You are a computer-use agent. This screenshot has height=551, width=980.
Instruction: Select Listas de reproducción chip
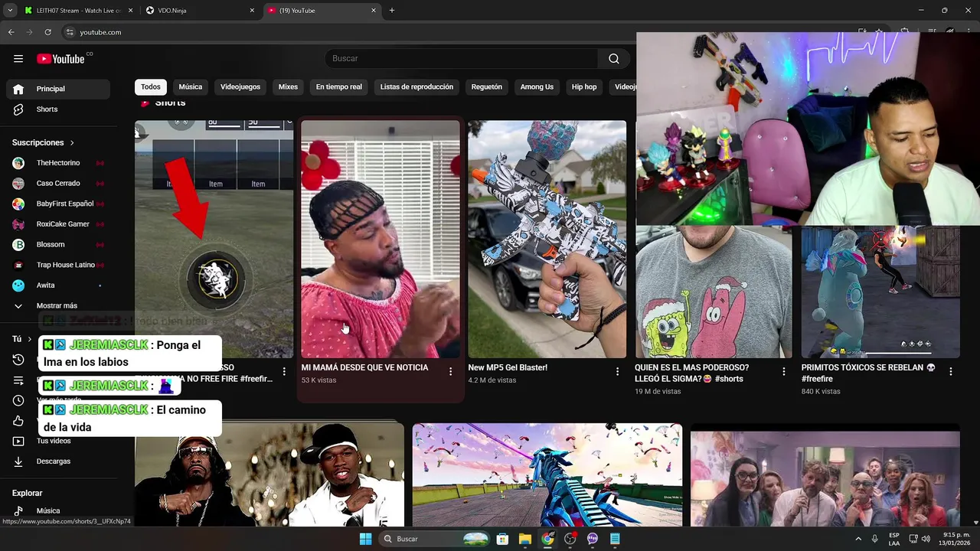tap(416, 87)
